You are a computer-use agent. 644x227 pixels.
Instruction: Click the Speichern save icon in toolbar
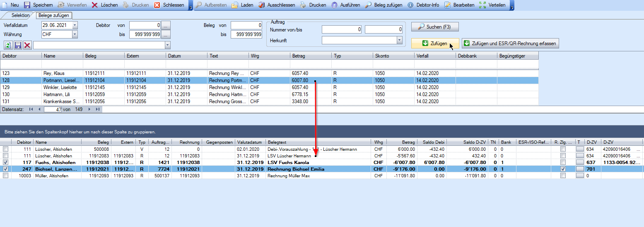[27, 5]
